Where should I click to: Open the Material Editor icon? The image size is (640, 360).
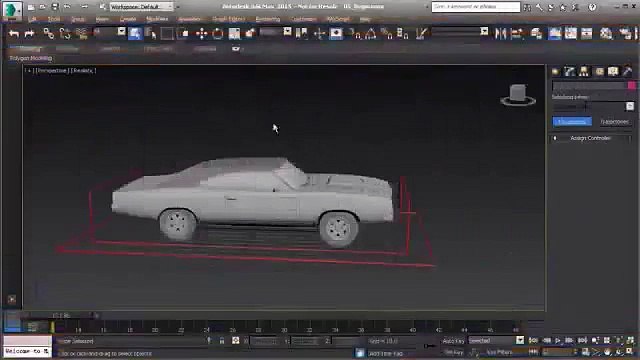(x=606, y=33)
